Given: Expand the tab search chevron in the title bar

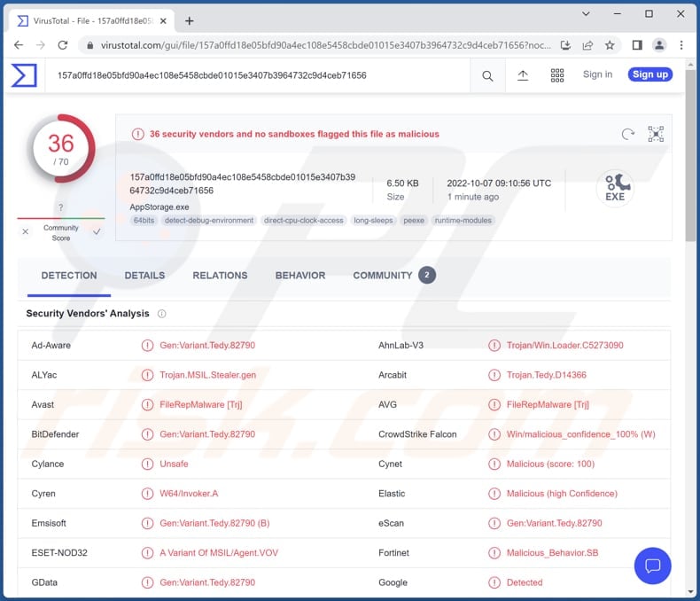Looking at the screenshot, I should point(587,14).
